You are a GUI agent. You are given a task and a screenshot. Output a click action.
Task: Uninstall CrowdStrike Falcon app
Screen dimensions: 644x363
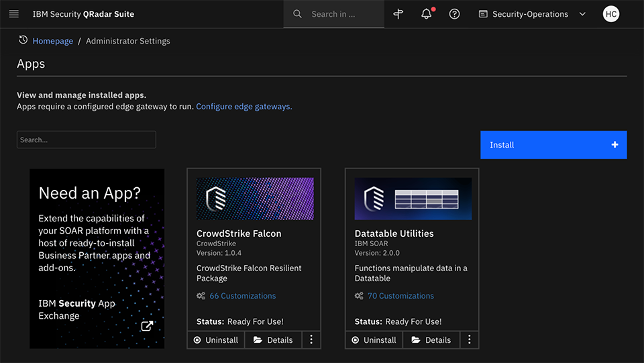(x=216, y=340)
